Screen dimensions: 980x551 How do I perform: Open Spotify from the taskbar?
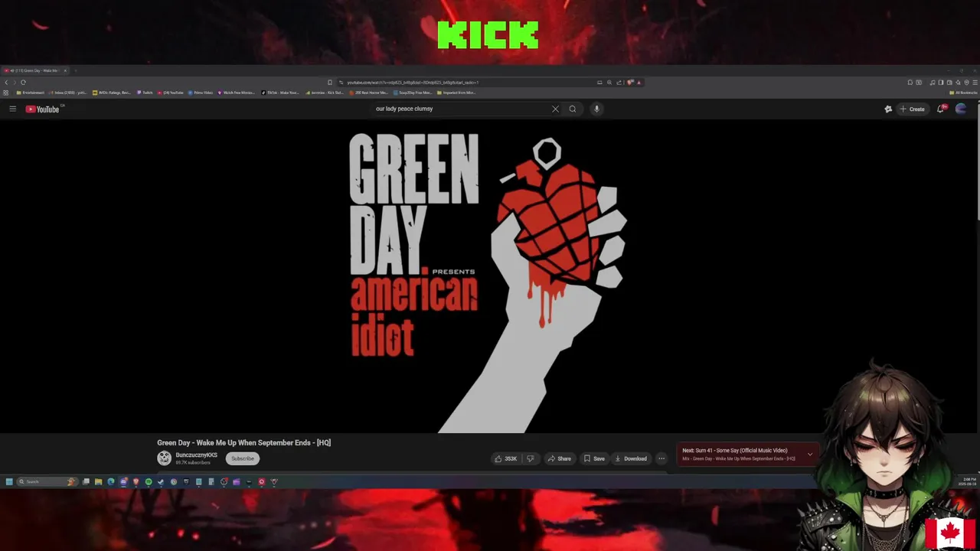pos(149,481)
